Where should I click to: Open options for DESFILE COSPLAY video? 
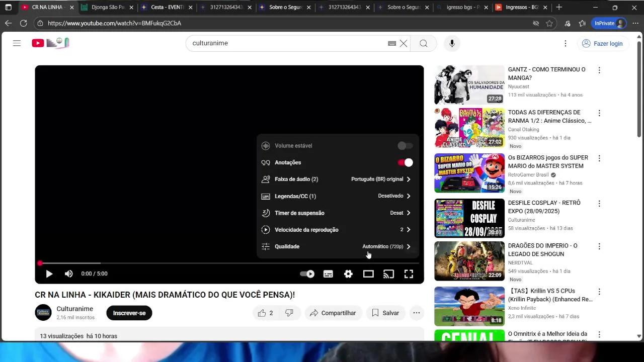[599, 204]
